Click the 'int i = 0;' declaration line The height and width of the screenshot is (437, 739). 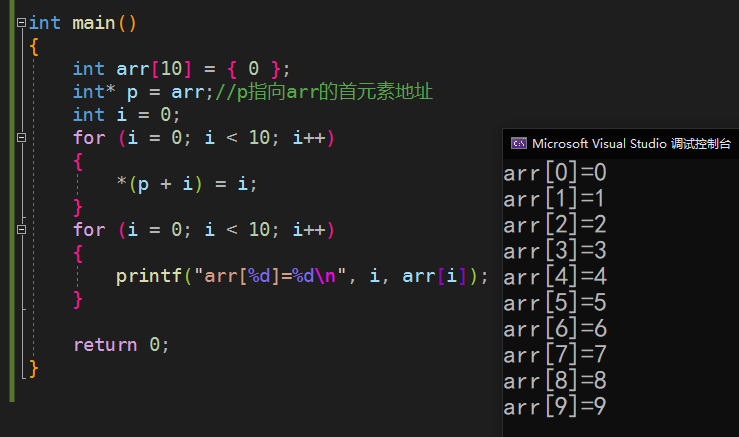coord(126,115)
